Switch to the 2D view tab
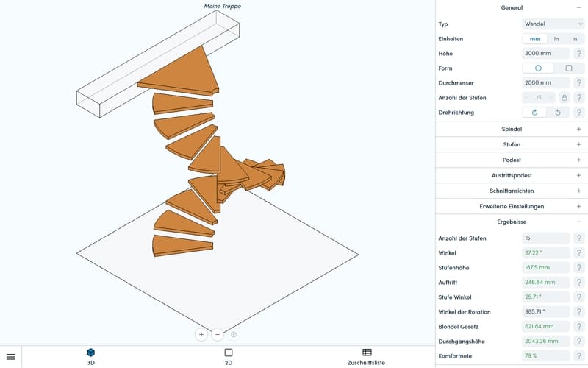Image resolution: width=588 pixels, height=368 pixels. pyautogui.click(x=229, y=357)
